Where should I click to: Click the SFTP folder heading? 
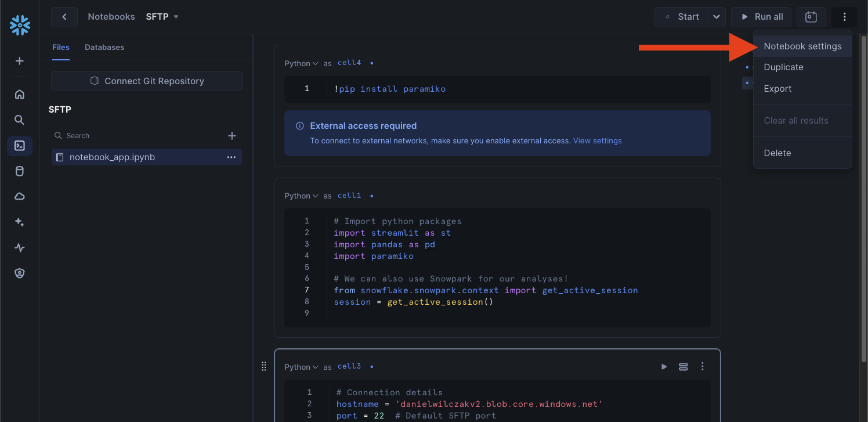tap(60, 110)
